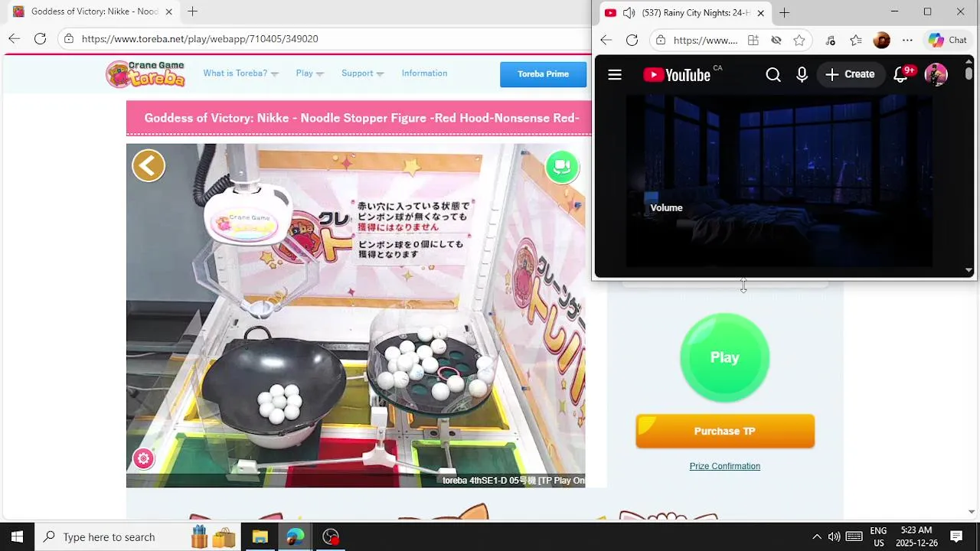This screenshot has width=980, height=551.
Task: Open Copilot Chat button
Action: pos(948,40)
